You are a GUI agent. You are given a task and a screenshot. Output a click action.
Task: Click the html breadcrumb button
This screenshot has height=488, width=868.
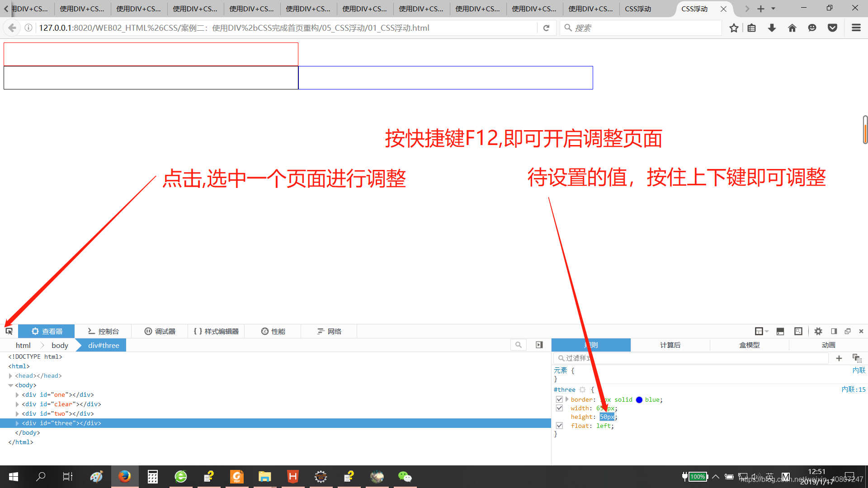(x=23, y=345)
